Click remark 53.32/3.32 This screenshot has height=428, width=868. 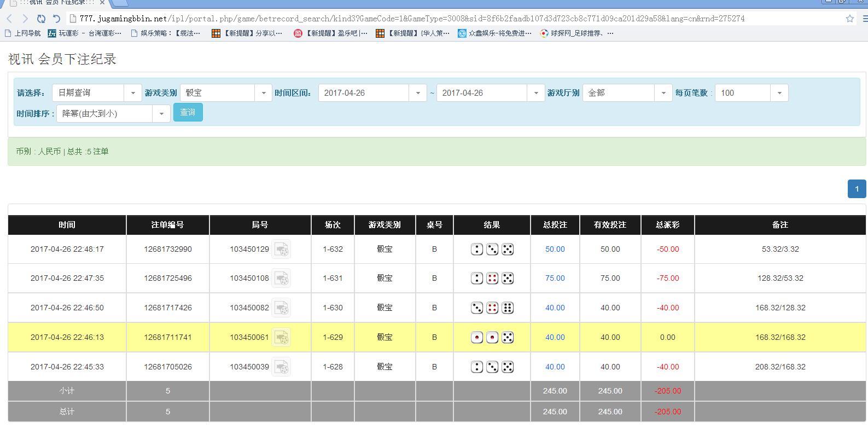780,250
